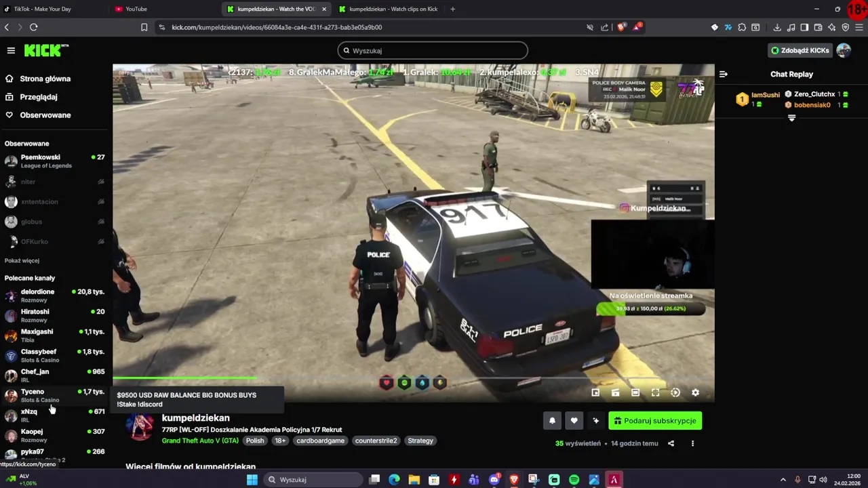Open media control music note icon
This screenshot has height=488, width=868.
click(x=790, y=27)
